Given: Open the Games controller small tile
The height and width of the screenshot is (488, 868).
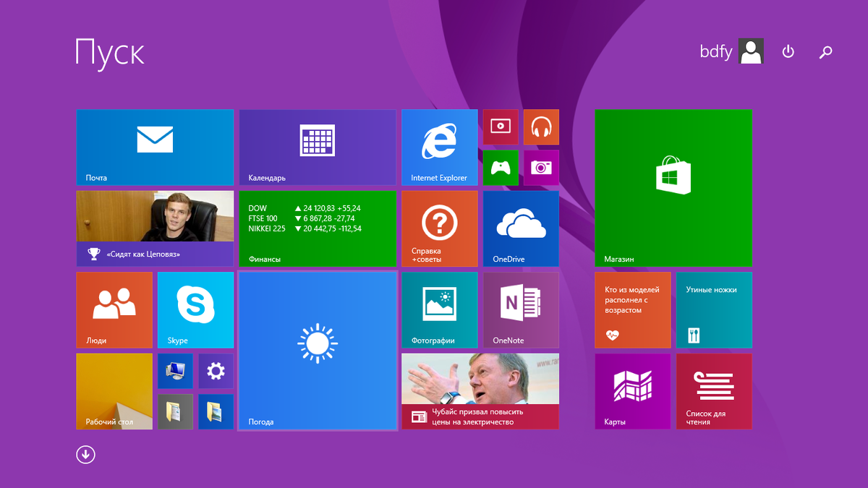Looking at the screenshot, I should pos(501,168).
